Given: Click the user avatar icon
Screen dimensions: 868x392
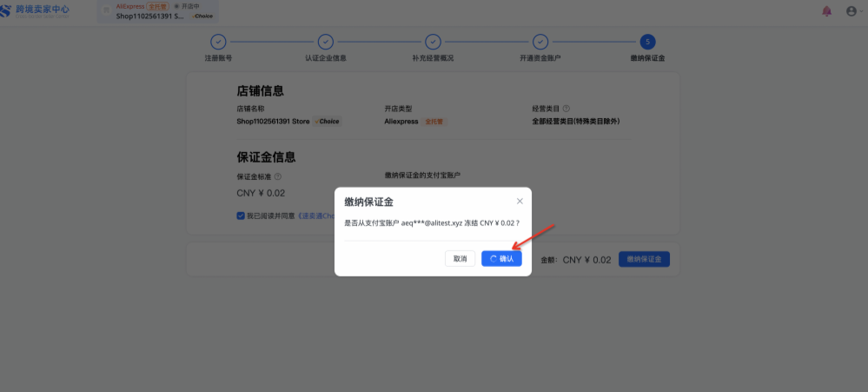Looking at the screenshot, I should [x=851, y=11].
